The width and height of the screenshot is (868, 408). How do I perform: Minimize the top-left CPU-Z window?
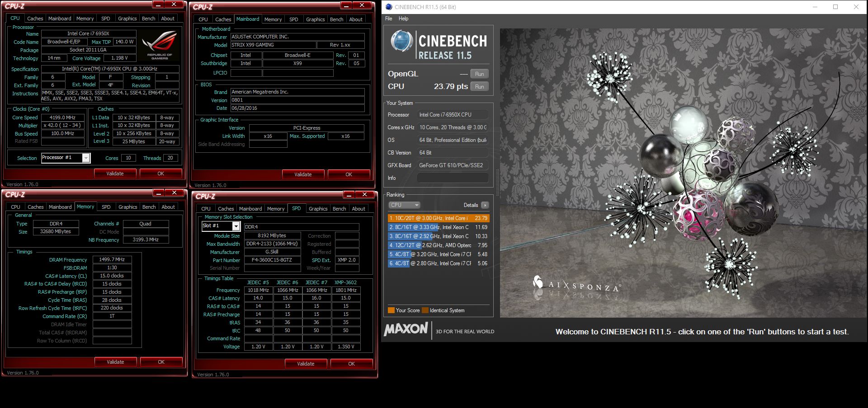158,5
